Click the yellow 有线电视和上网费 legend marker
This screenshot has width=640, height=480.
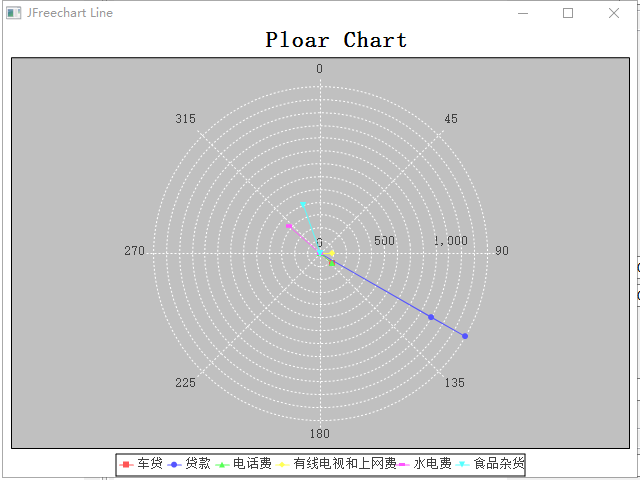(x=282, y=465)
